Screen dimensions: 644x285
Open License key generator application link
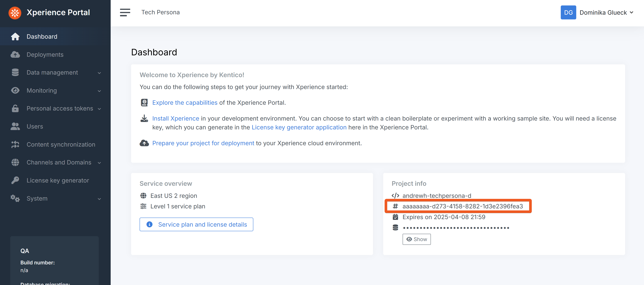[x=299, y=128]
